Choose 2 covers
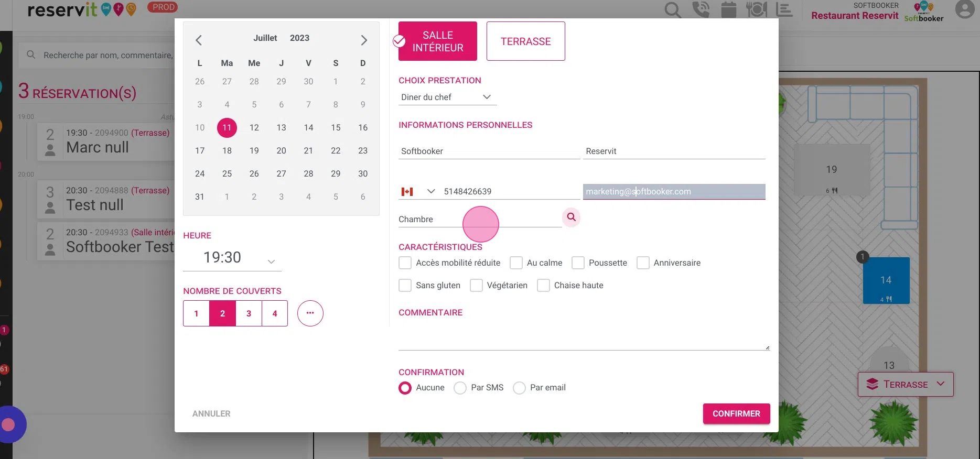Image resolution: width=980 pixels, height=459 pixels. click(222, 313)
